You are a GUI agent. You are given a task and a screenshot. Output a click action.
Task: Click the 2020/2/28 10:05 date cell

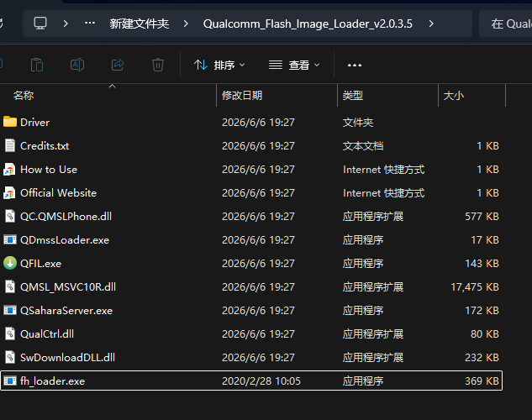261,381
